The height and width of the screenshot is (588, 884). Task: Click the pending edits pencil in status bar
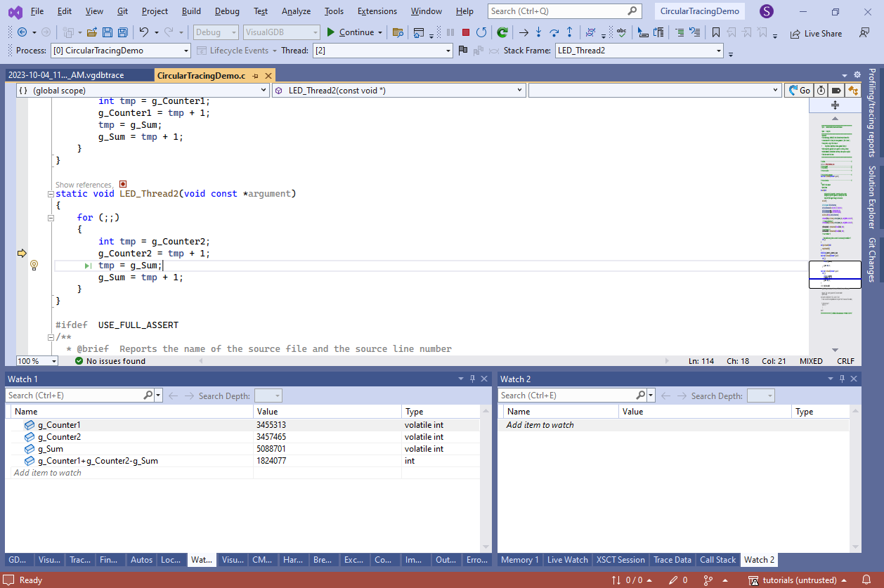(x=674, y=580)
